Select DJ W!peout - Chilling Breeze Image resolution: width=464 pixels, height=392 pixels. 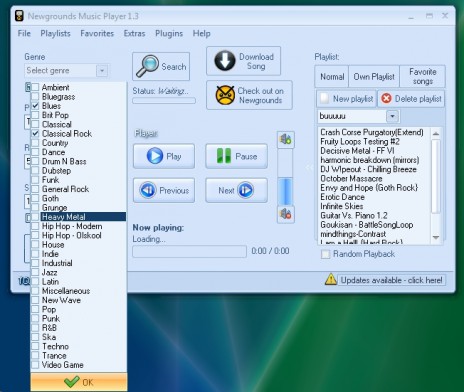tap(368, 169)
